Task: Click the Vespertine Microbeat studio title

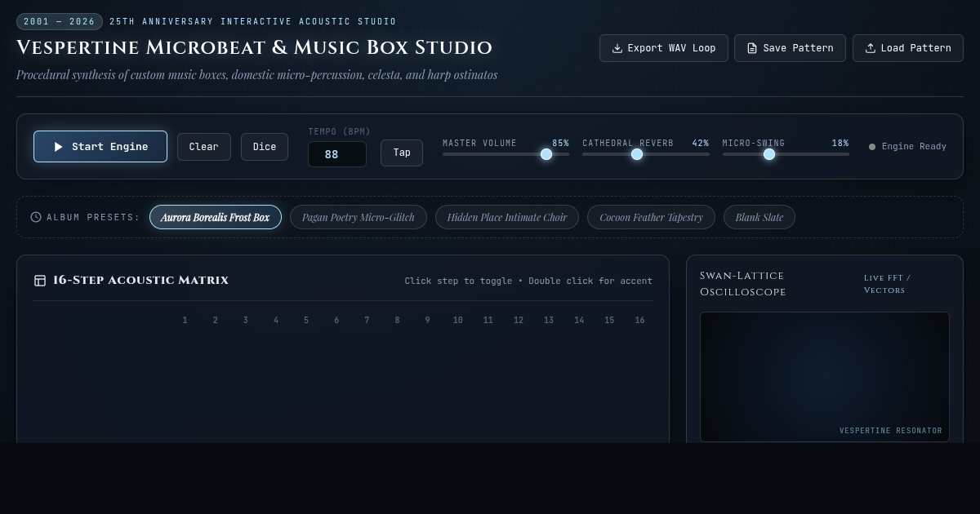Action: pyautogui.click(x=254, y=47)
